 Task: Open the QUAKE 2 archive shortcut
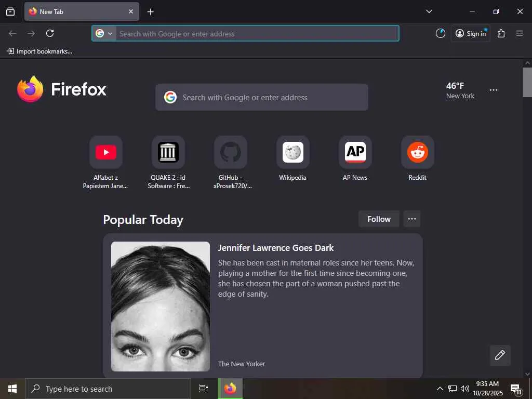coord(168,152)
